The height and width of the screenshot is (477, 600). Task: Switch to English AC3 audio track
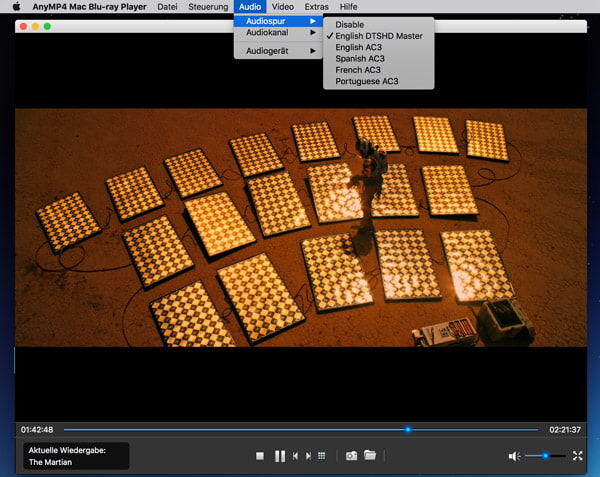coord(378,47)
